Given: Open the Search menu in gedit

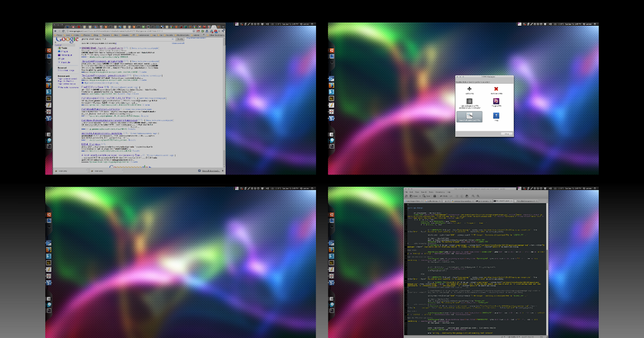Looking at the screenshot, I should coord(423,192).
